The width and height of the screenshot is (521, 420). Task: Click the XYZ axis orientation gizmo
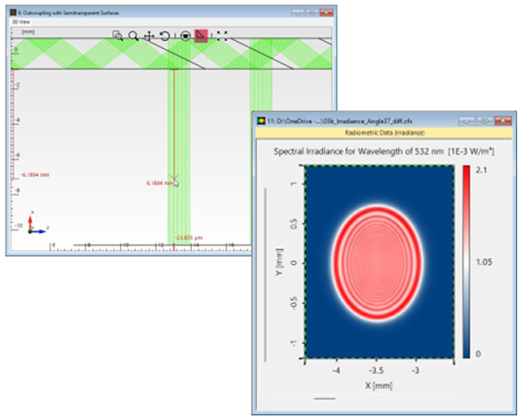(32, 225)
